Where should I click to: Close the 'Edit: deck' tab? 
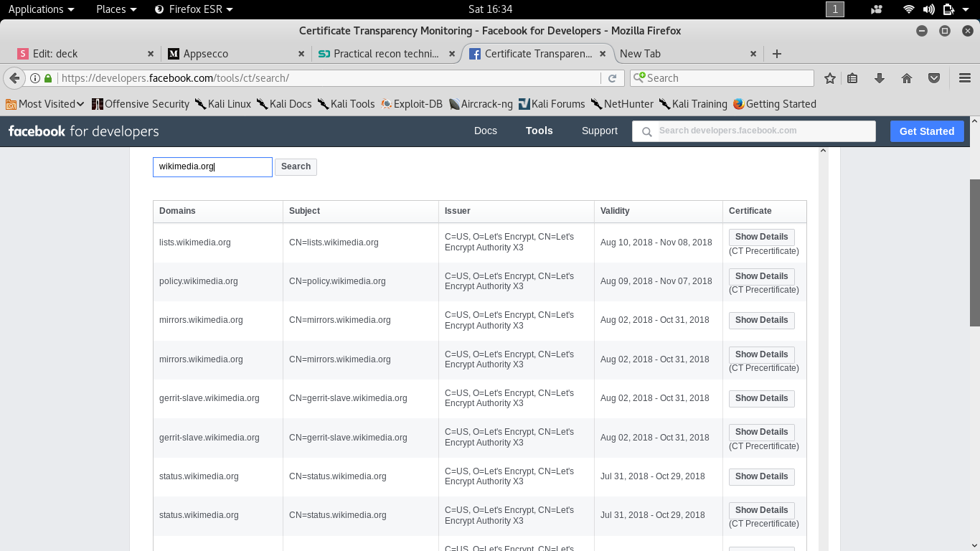point(151,54)
